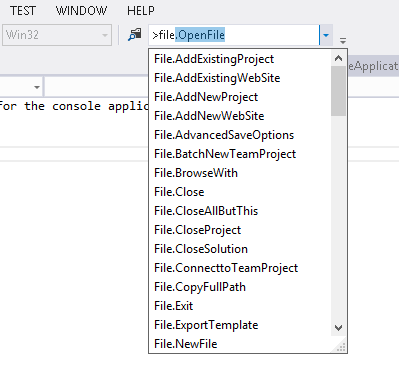
Task: Click inside the >file.OpenFile command box
Action: 234,35
